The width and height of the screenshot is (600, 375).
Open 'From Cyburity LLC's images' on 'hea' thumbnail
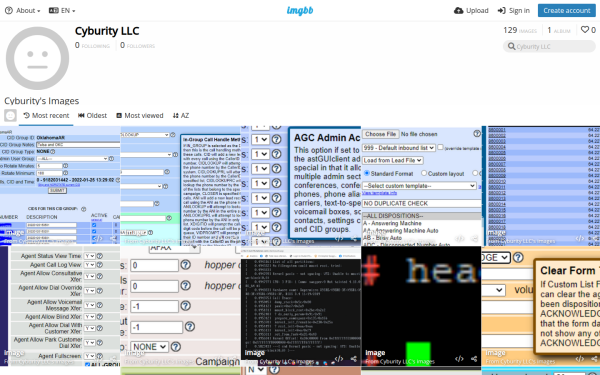pyautogui.click(x=400, y=361)
